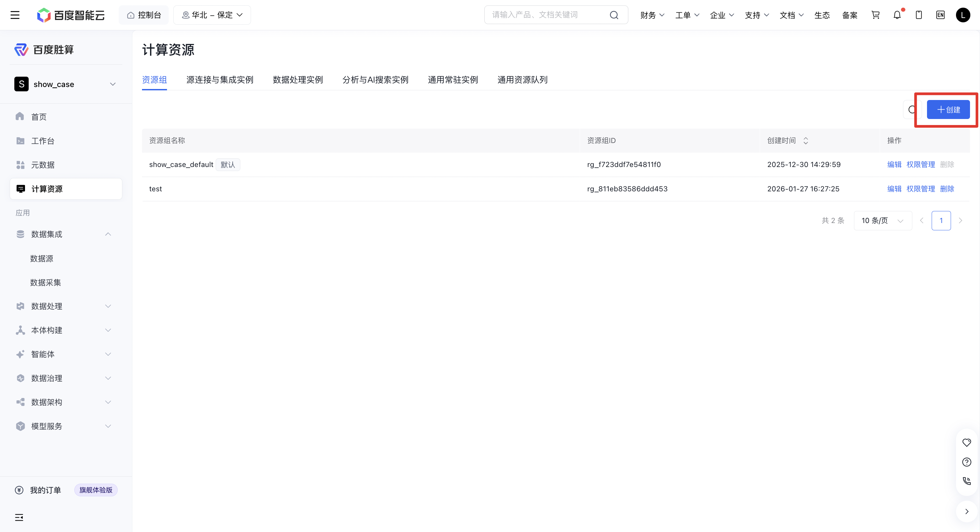The image size is (980, 532).
Task: Click the 智能体 sparkle icon
Action: click(20, 354)
